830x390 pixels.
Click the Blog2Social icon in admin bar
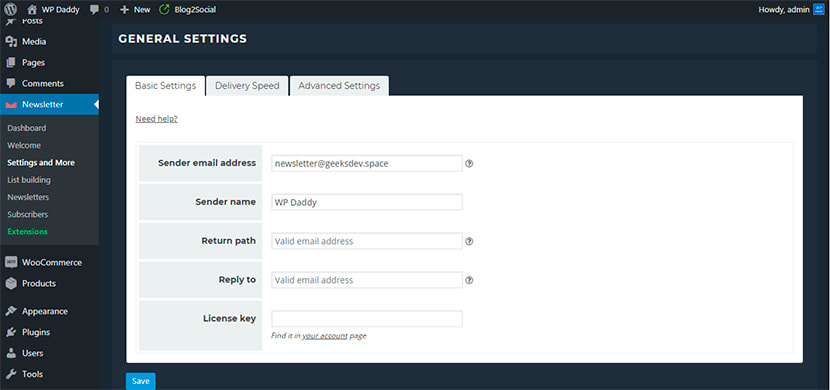(165, 9)
